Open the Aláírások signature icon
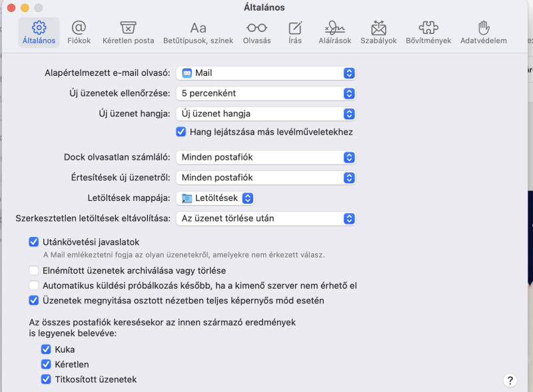This screenshot has height=392, width=533. (x=334, y=32)
